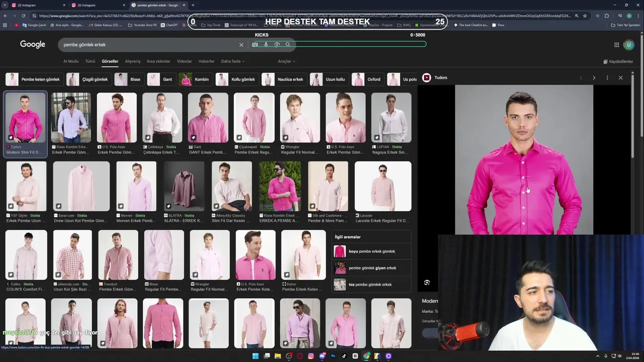Open Tudors Modern Slim Fit thumbnail
This screenshot has height=362, width=644.
point(25,117)
